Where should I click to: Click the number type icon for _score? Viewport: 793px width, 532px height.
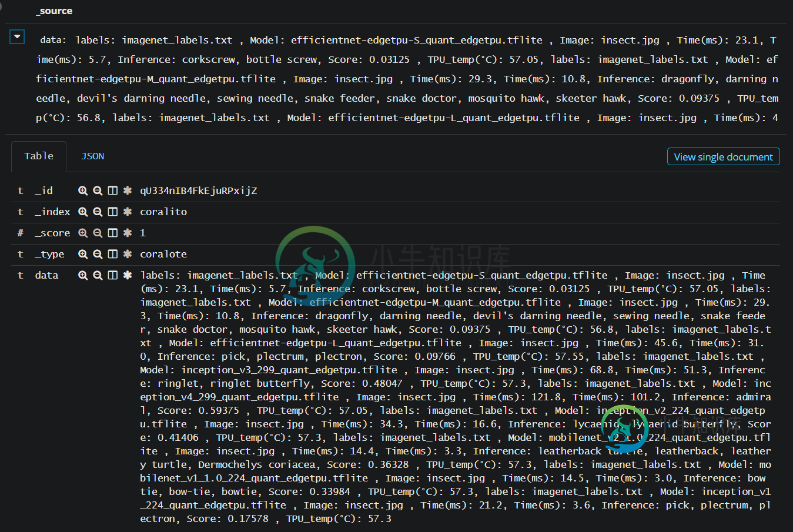point(21,233)
